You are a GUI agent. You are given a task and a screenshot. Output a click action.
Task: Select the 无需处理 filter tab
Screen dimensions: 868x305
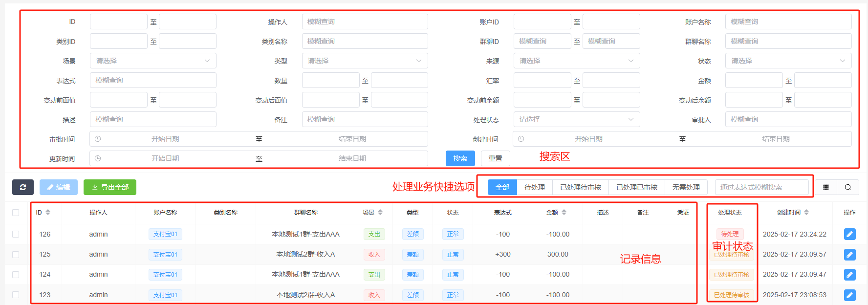tap(686, 187)
